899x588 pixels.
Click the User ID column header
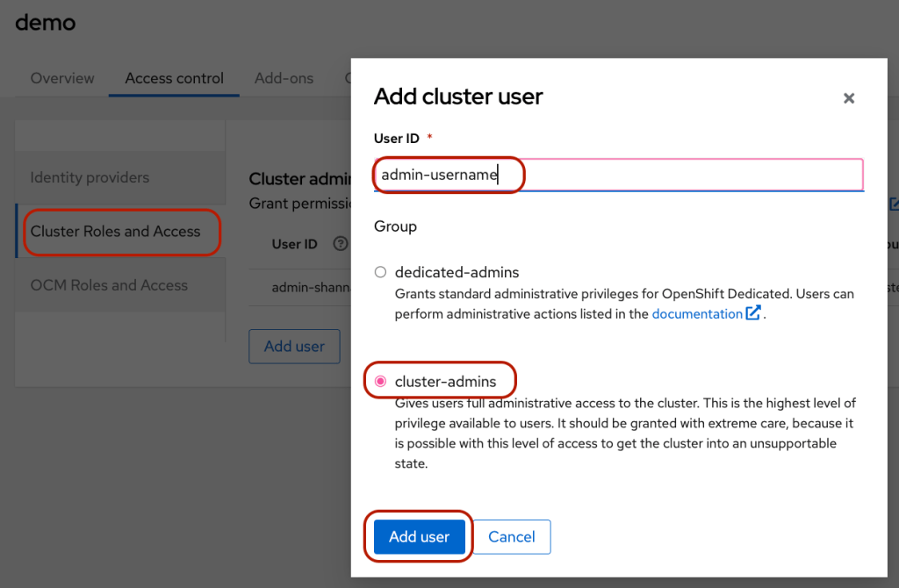point(294,244)
